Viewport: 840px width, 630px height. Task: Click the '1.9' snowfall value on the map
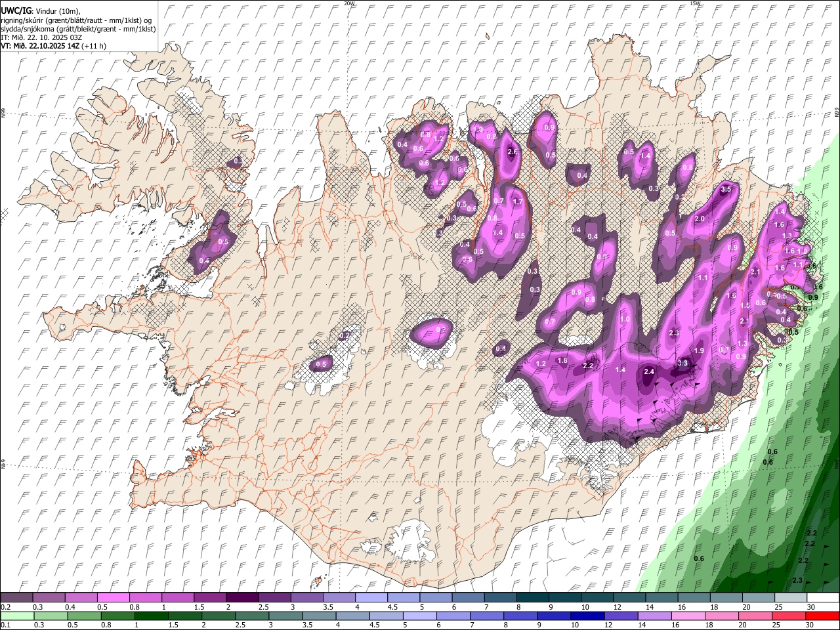tap(699, 351)
